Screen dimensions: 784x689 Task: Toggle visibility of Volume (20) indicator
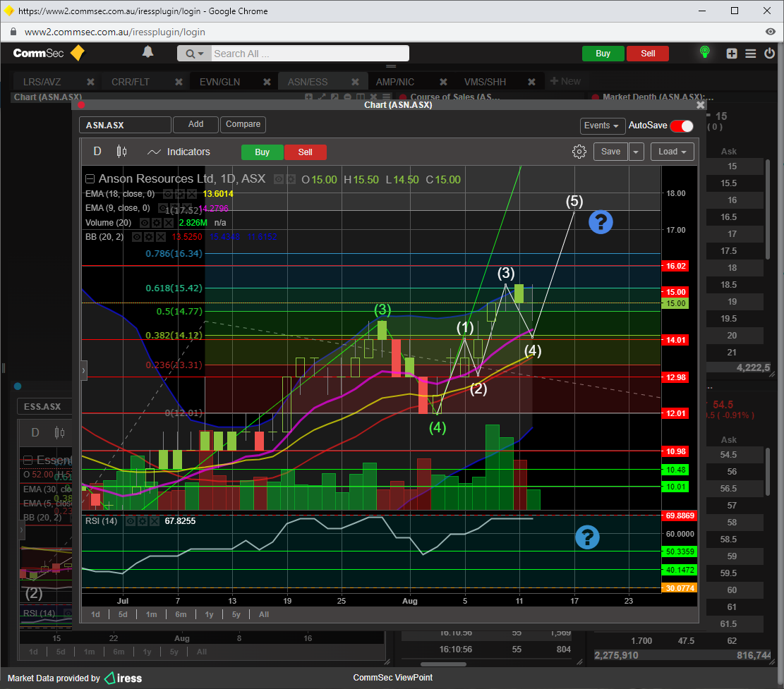click(145, 223)
